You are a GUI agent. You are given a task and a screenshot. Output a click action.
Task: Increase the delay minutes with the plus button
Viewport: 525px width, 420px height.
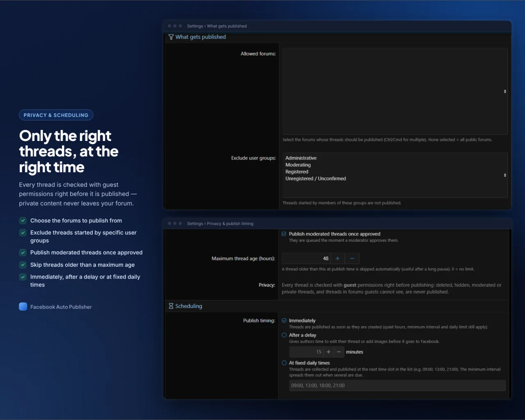coord(329,352)
